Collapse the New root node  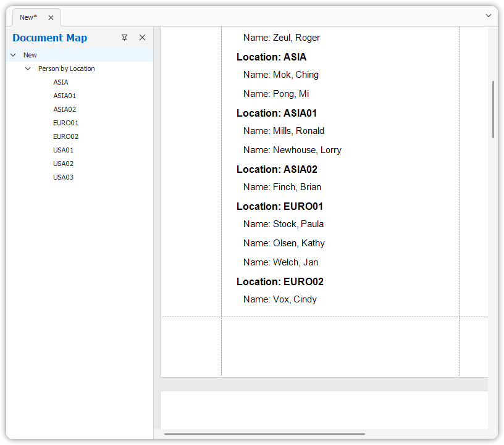click(x=14, y=55)
